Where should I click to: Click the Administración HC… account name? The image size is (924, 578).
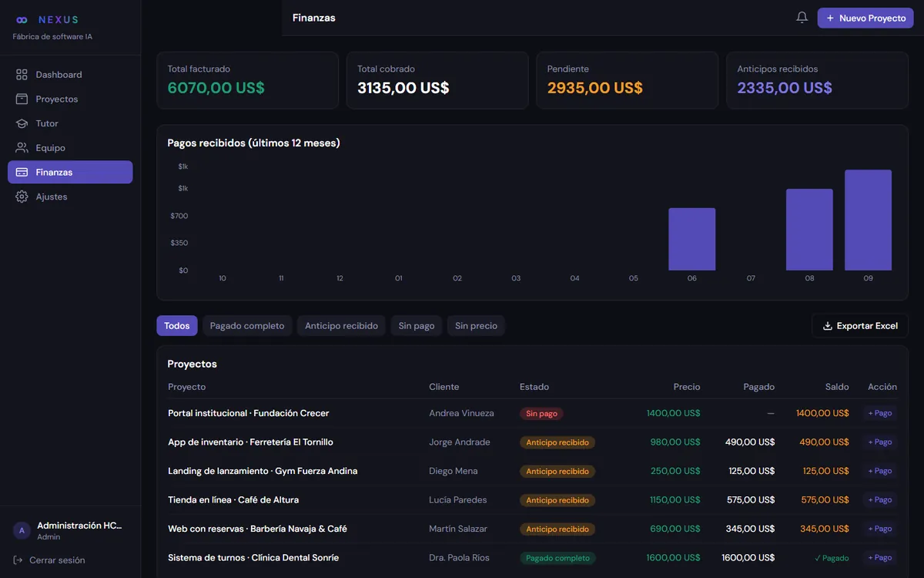point(80,526)
